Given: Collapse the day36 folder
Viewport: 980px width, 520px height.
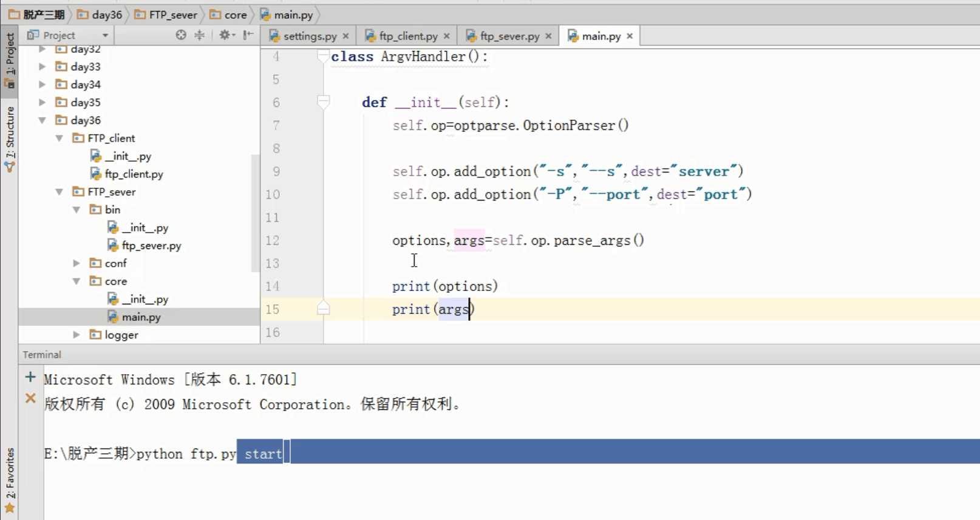Looking at the screenshot, I should pos(42,120).
